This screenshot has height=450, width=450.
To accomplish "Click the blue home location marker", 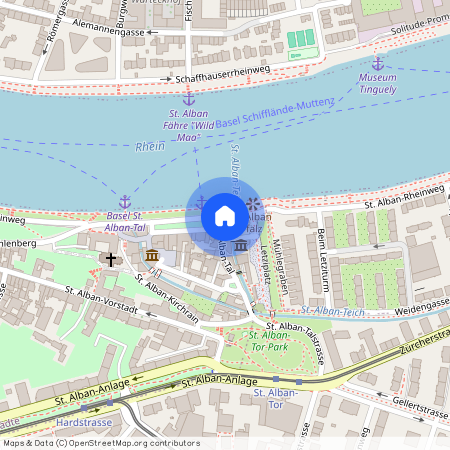I will [x=225, y=217].
